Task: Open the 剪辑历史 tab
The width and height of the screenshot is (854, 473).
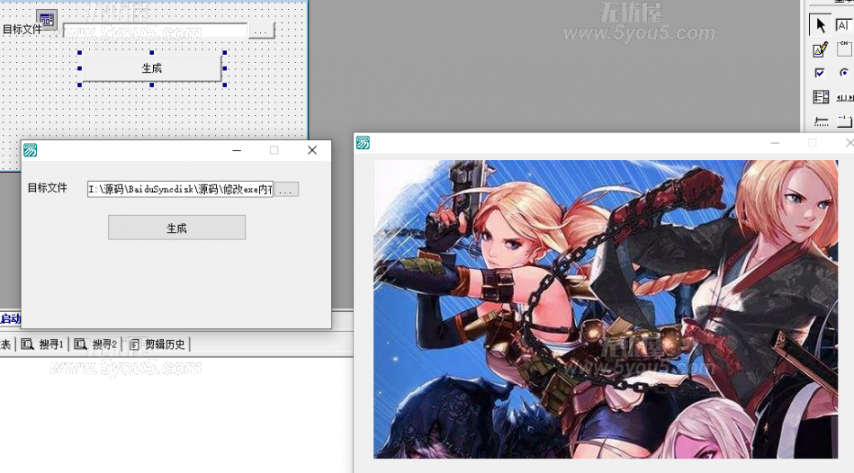Action: point(157,344)
